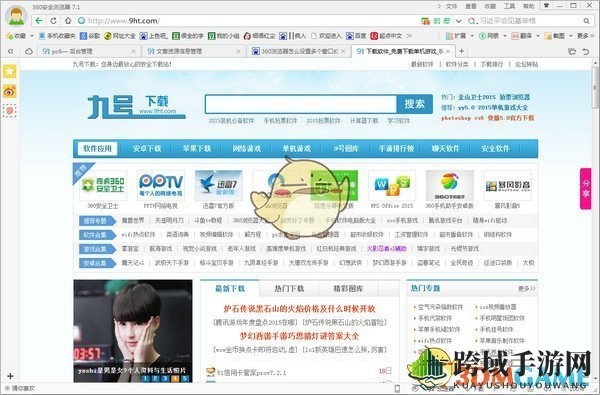This screenshot has width=600, height=395.
Task: Open the 帮助 menu
Action: (x=528, y=6)
